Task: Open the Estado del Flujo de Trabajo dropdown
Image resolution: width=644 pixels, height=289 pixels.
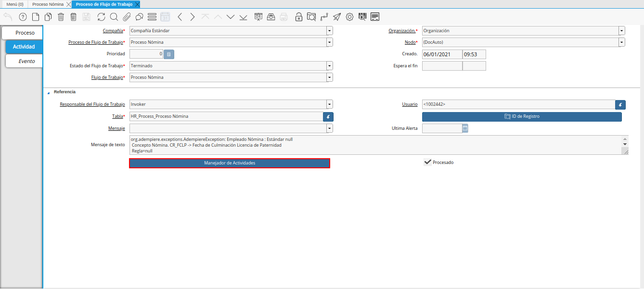Action: (x=329, y=66)
